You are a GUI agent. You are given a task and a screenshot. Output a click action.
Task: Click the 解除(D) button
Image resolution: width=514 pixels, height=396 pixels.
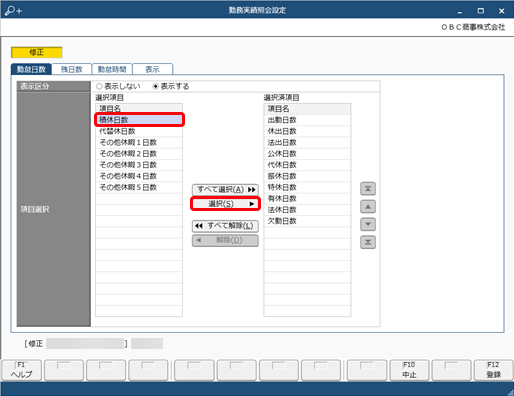click(x=225, y=240)
